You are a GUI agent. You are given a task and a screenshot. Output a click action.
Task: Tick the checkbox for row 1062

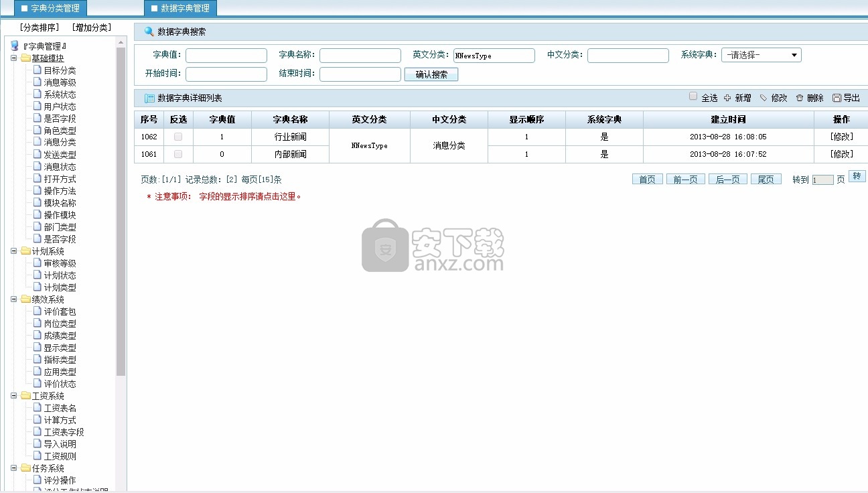pos(178,137)
